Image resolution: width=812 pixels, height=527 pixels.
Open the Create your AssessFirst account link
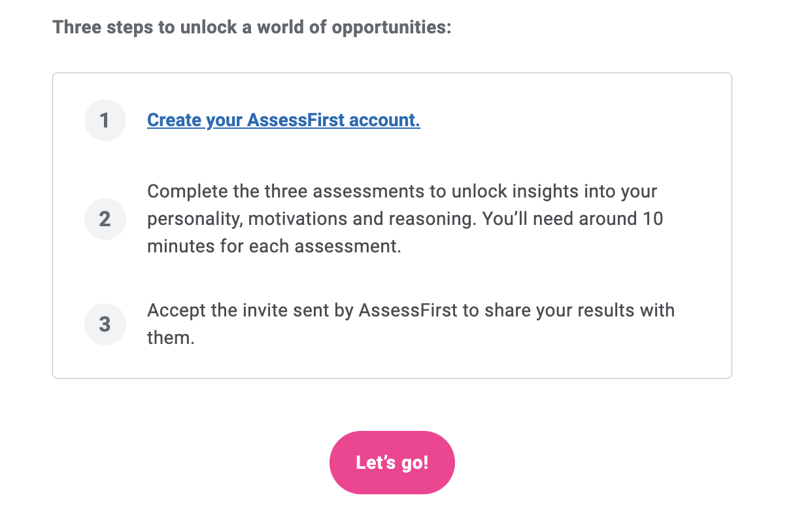(283, 120)
